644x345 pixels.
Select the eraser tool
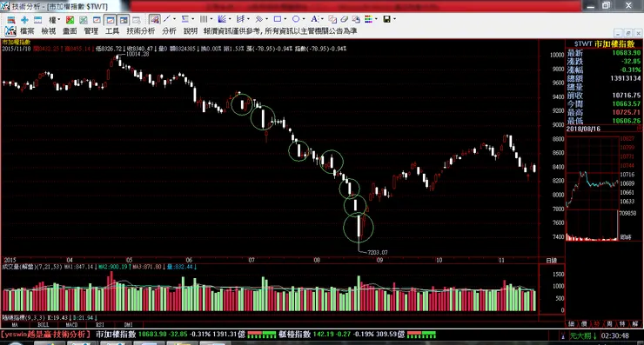(345, 19)
